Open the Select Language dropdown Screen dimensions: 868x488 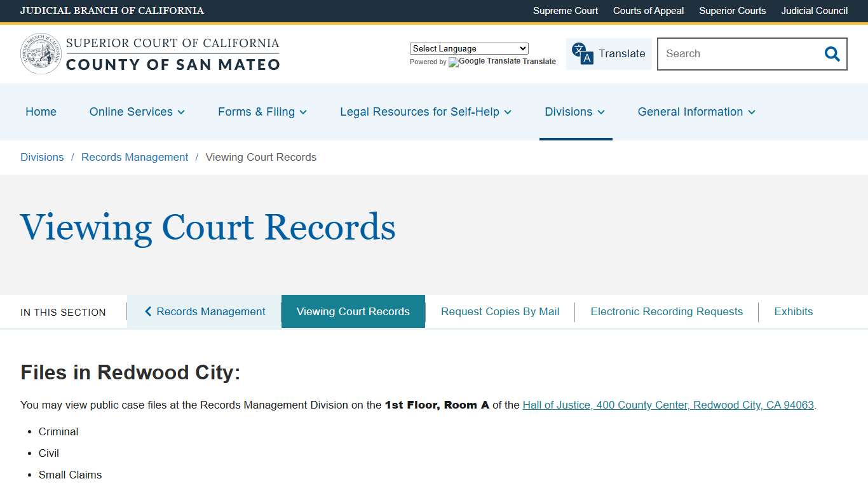(468, 48)
